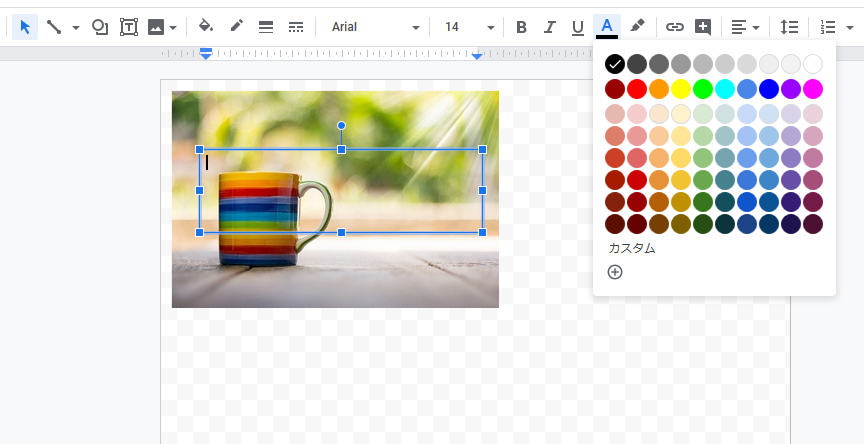Click the right-middle text box handle
Viewport: 864px width, 444px height.
coord(483,191)
